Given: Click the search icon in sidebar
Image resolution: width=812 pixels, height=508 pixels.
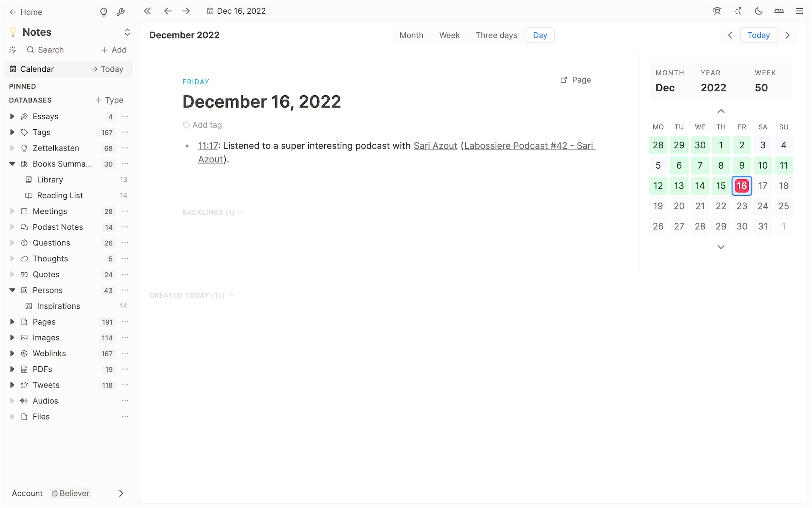Looking at the screenshot, I should (30, 50).
